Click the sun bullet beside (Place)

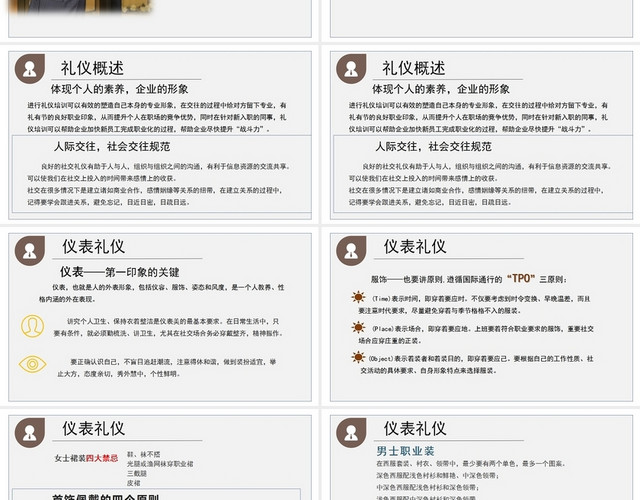tap(358, 327)
